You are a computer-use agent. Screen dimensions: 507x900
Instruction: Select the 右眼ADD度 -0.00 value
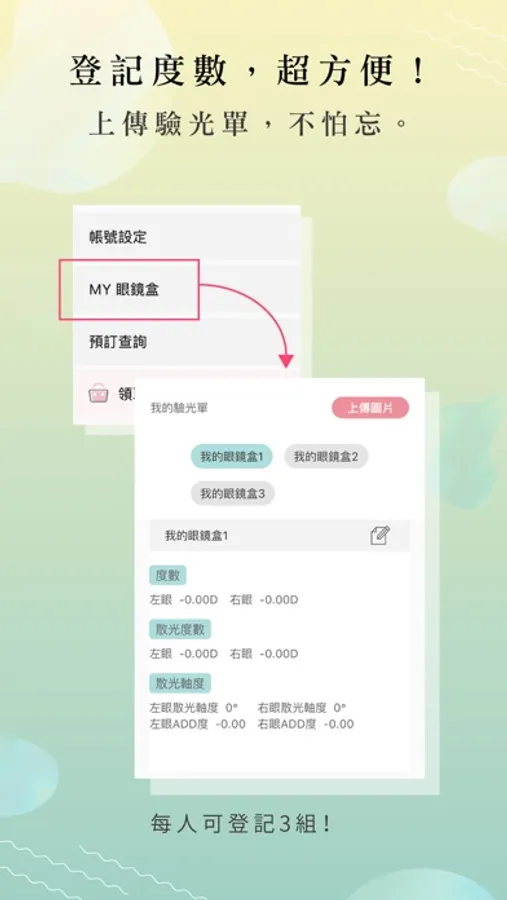click(305, 724)
